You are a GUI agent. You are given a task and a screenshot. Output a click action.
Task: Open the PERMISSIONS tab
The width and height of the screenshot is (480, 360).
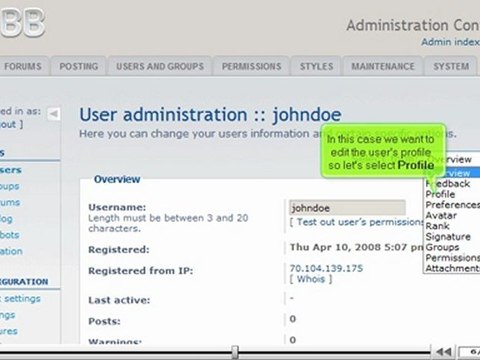(252, 66)
